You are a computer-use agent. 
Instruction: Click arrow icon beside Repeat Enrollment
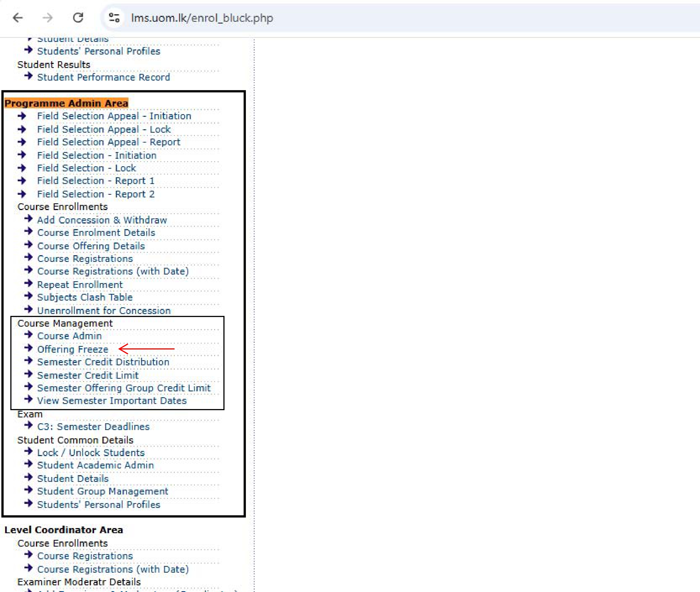[x=28, y=283]
